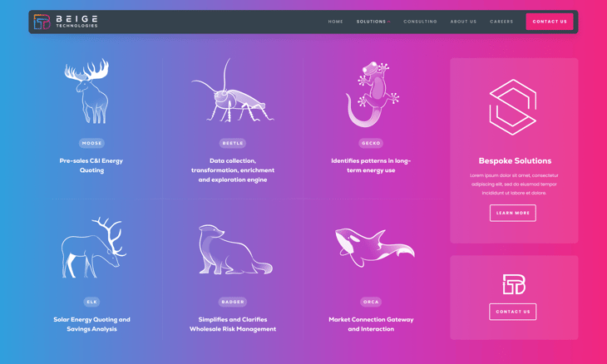Image resolution: width=607 pixels, height=364 pixels.
Task: Click the pink Contact Us navbar button
Action: tap(550, 22)
